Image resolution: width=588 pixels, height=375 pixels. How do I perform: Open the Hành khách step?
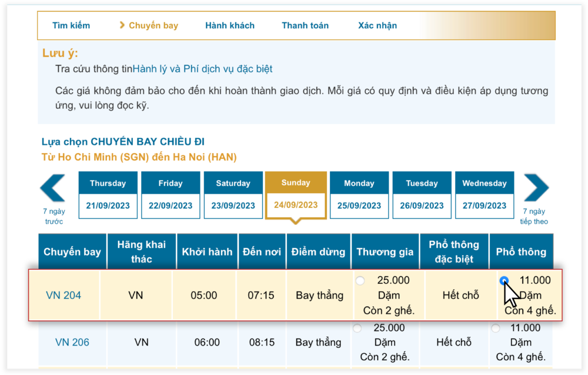(229, 25)
